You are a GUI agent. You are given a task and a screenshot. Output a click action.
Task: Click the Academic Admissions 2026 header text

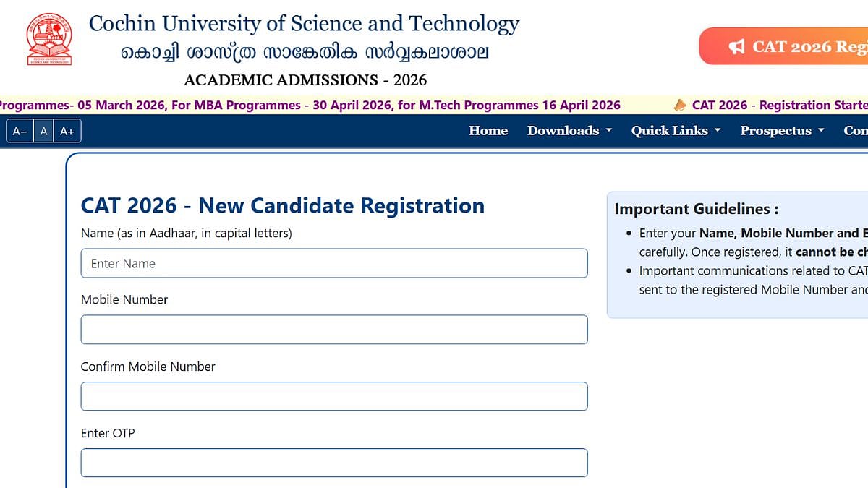[305, 80]
